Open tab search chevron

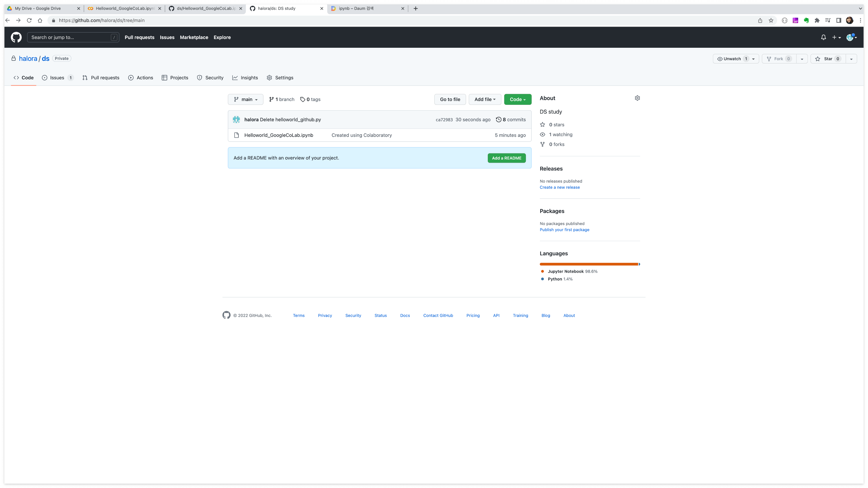click(x=860, y=8)
